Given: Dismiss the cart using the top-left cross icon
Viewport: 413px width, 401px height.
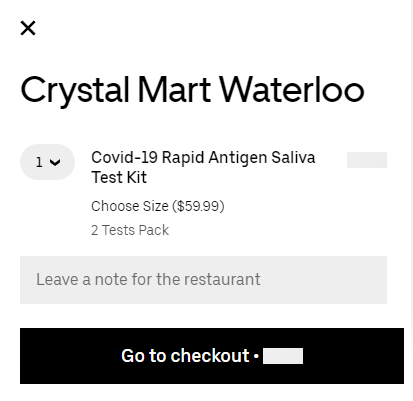Looking at the screenshot, I should coord(28,28).
